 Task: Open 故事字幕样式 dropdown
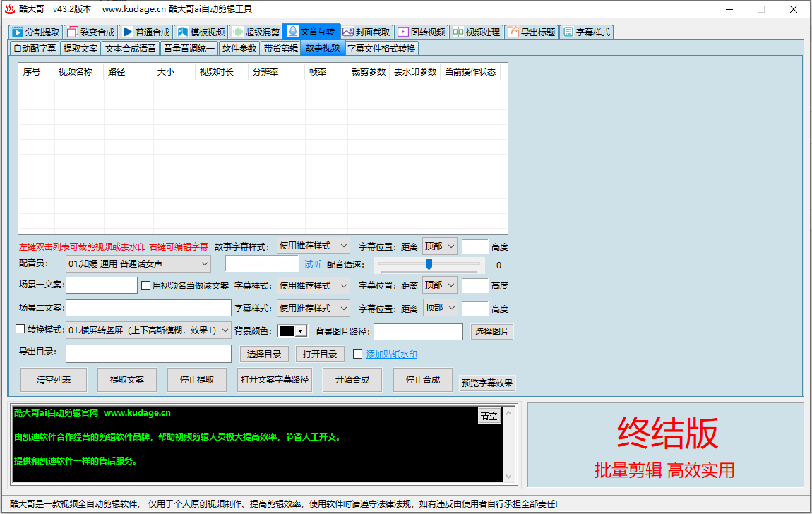pos(314,246)
